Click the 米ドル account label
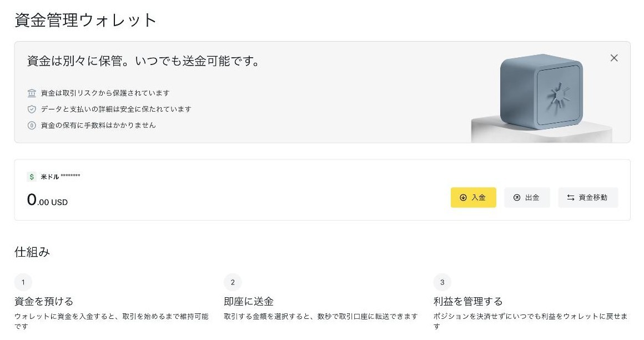 click(x=50, y=177)
